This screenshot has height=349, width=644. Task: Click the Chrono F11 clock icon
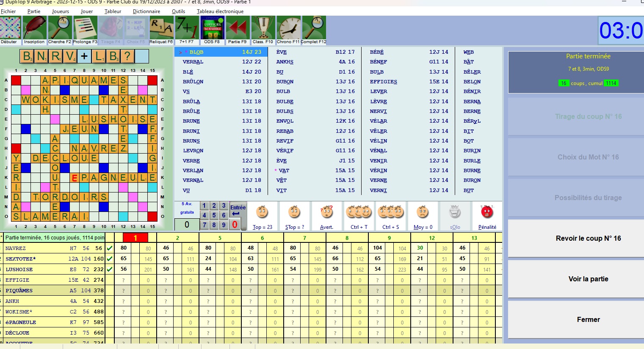(288, 28)
